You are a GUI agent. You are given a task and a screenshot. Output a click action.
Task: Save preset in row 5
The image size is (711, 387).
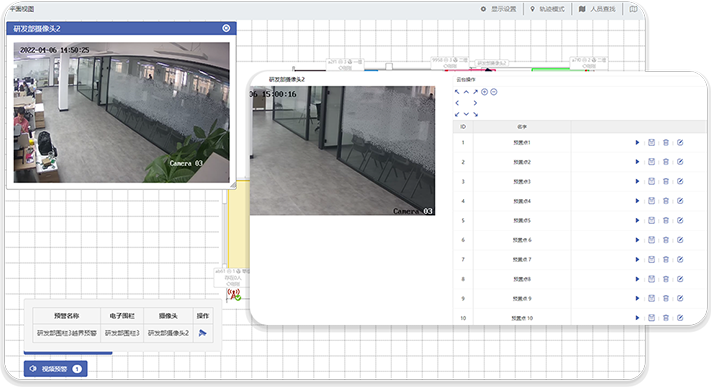[652, 220]
